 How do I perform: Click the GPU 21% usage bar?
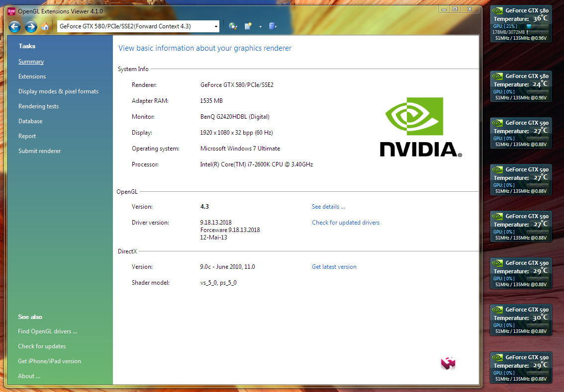(537, 26)
